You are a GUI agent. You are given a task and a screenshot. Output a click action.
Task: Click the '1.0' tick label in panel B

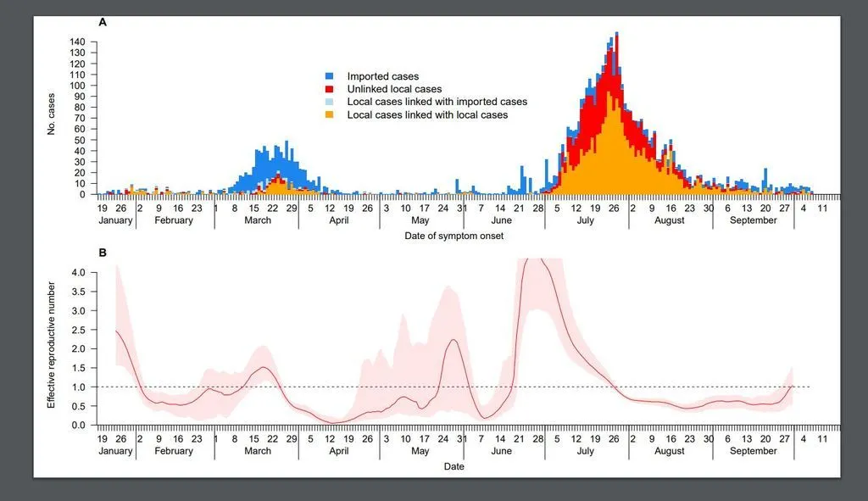pos(79,387)
